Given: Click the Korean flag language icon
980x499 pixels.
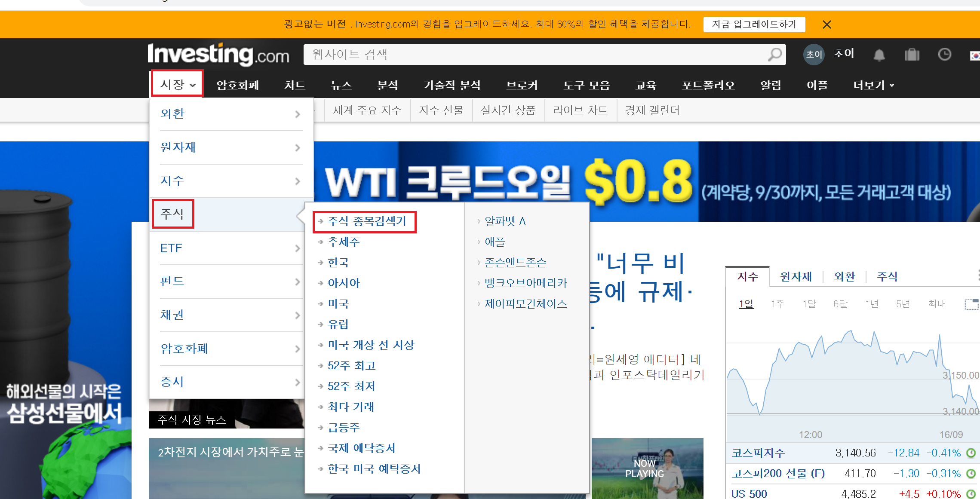Looking at the screenshot, I should coord(975,55).
